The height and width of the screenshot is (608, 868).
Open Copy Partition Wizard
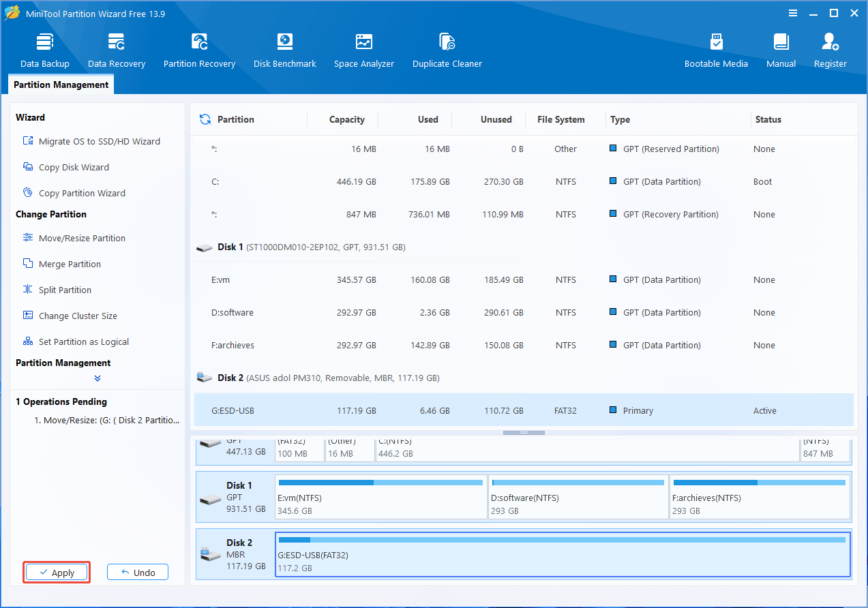[74, 193]
